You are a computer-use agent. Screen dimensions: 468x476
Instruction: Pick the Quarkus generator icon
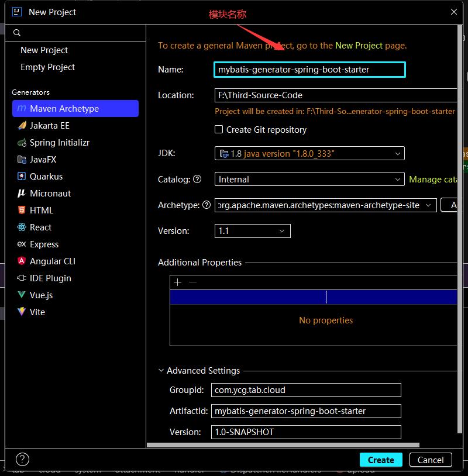(x=22, y=177)
